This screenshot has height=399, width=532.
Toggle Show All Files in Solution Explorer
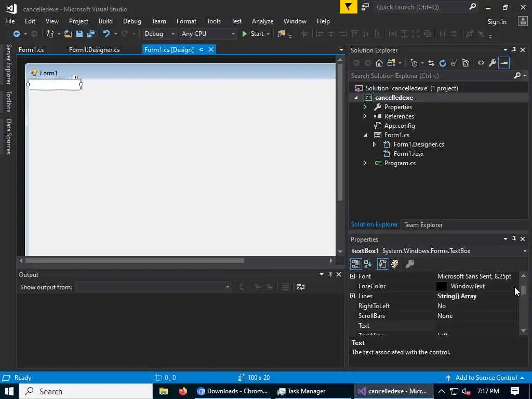pos(465,63)
